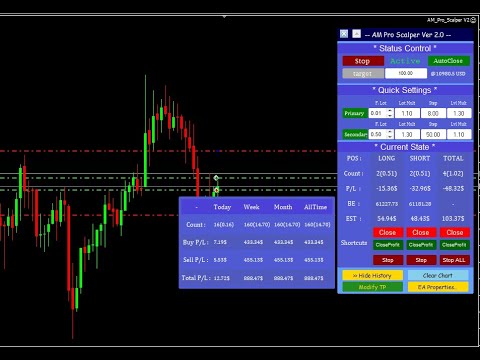Image resolution: width=480 pixels, height=360 pixels.
Task: Close TOTAL positions with the red Close button
Action: pyautogui.click(x=455, y=232)
